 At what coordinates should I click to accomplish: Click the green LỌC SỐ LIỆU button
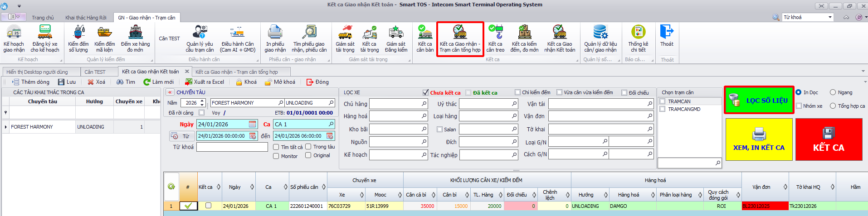tap(759, 100)
